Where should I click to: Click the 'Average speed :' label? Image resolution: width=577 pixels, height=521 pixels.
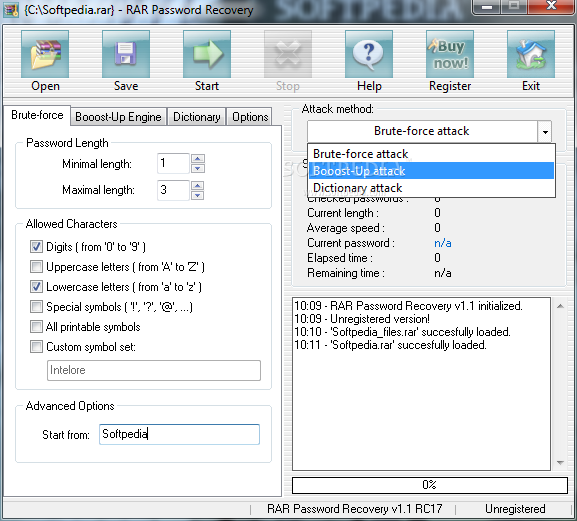346,228
